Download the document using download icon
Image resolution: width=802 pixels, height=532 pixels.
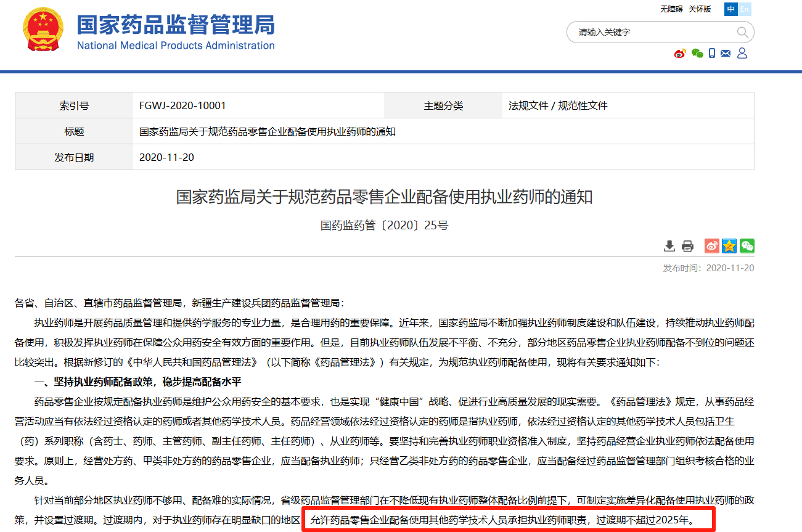tap(669, 247)
